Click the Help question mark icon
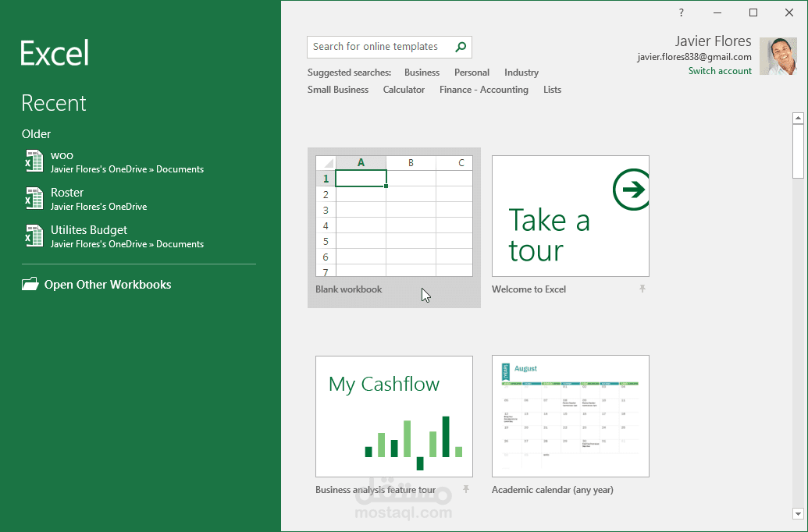 coord(682,12)
